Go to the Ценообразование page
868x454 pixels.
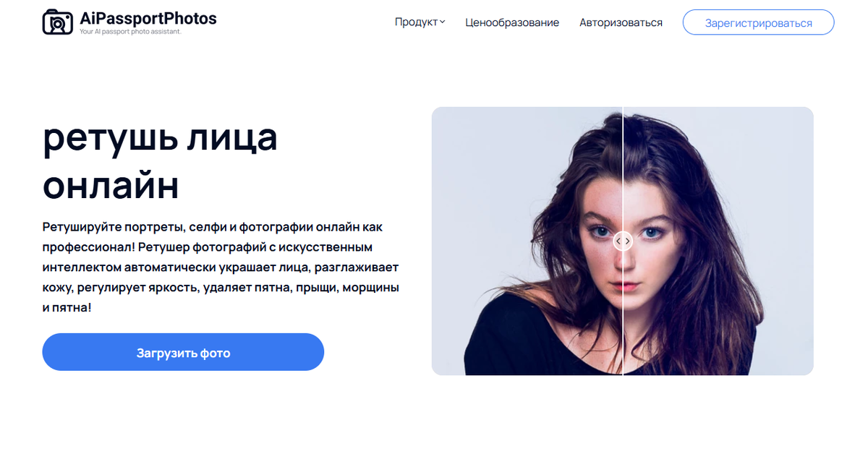[512, 22]
